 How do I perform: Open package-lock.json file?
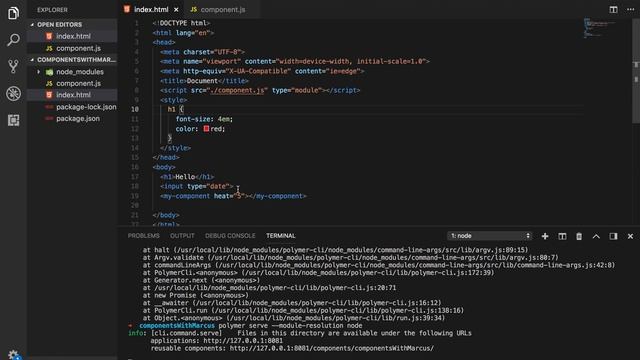point(72,107)
